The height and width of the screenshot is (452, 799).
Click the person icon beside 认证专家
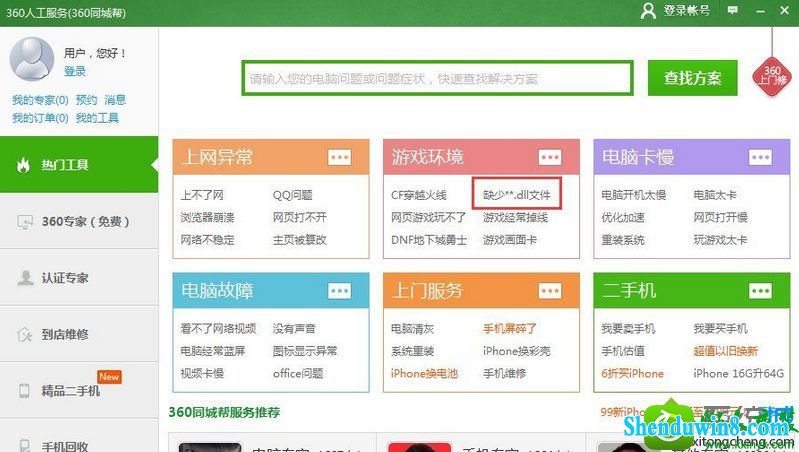click(25, 278)
